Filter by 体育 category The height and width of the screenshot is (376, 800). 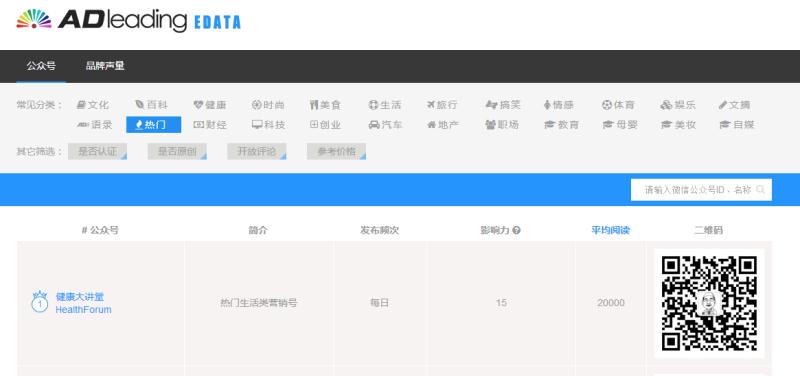[618, 105]
